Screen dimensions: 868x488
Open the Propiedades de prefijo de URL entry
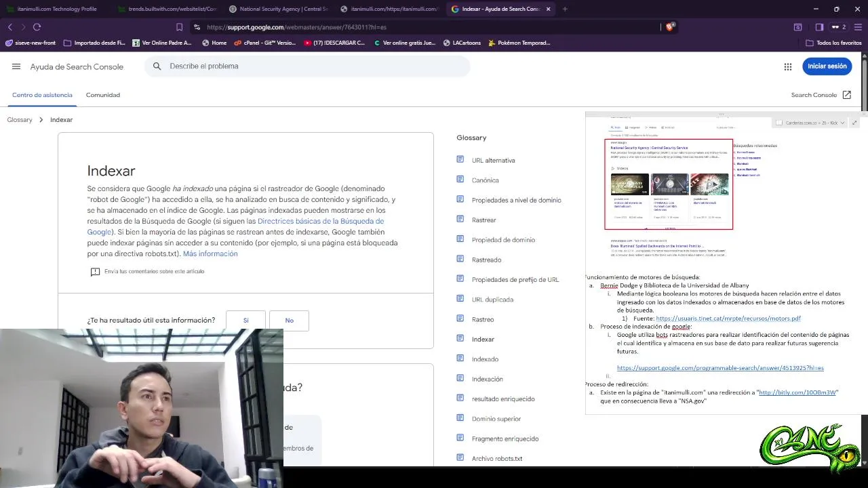tap(515, 279)
